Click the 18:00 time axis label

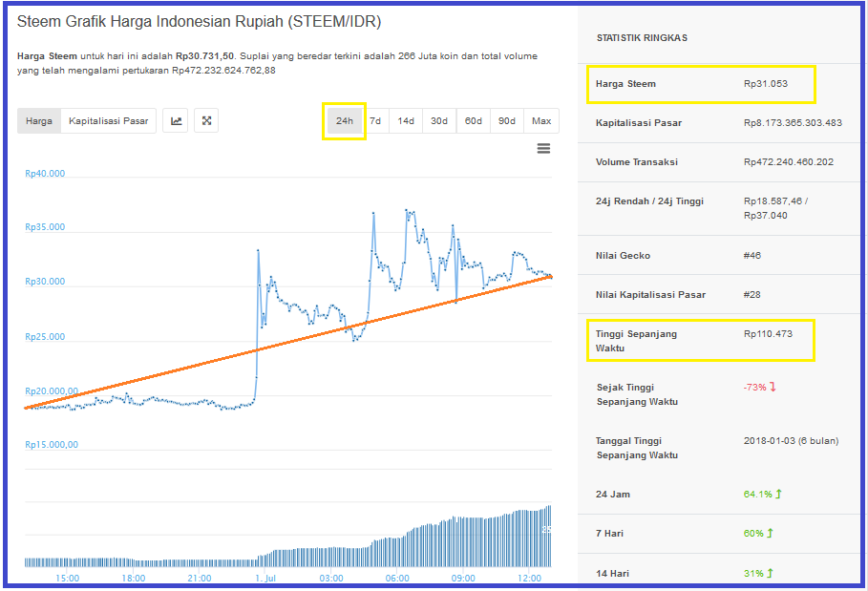pos(133,579)
